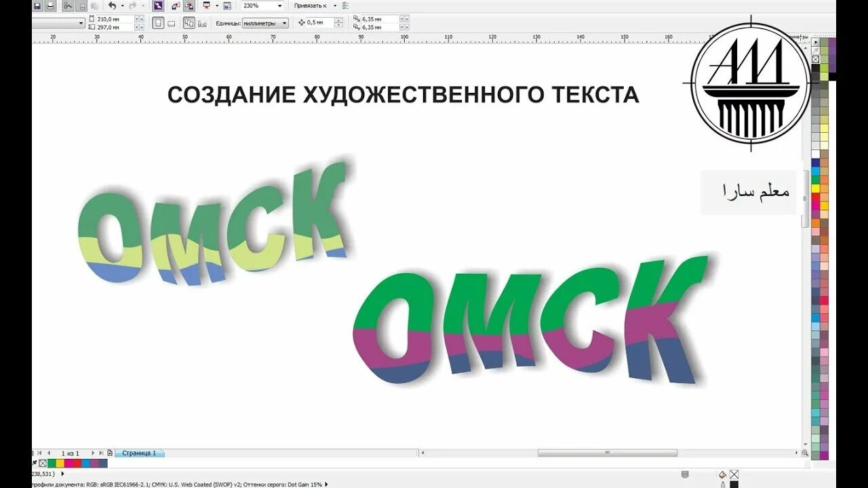The image size is (868, 488).
Task: Click the no-color X in the document palette
Action: [x=43, y=464]
